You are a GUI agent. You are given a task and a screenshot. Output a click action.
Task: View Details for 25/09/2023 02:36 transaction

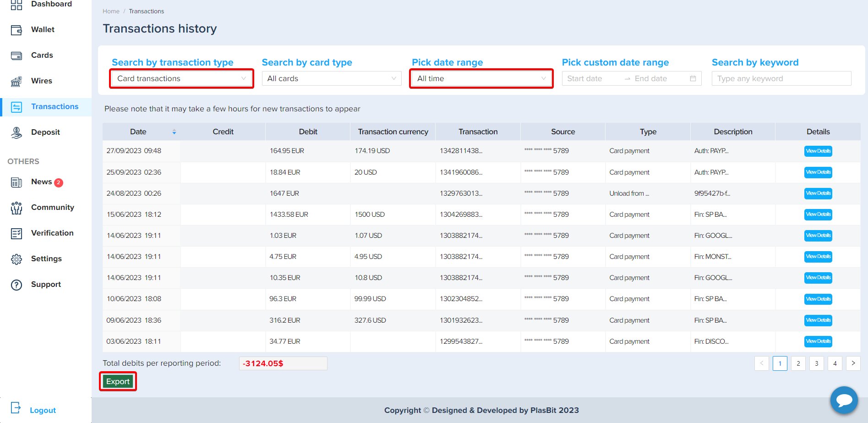coord(818,172)
